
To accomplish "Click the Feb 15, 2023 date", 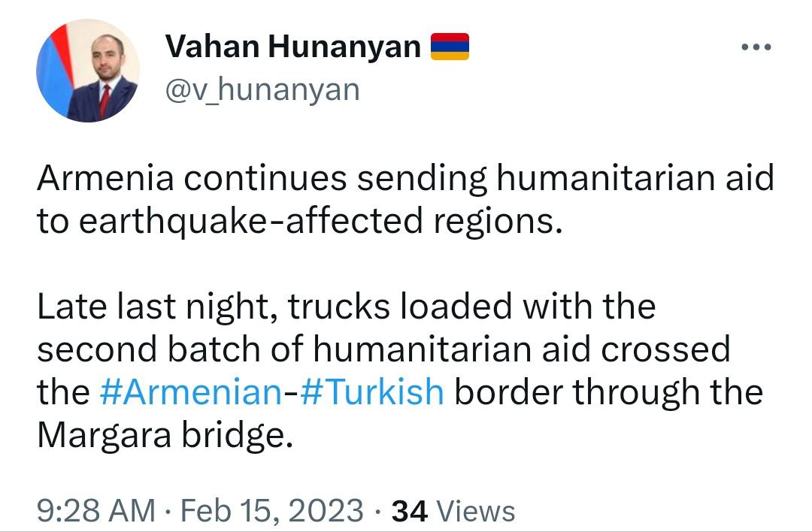I will 272,510.
